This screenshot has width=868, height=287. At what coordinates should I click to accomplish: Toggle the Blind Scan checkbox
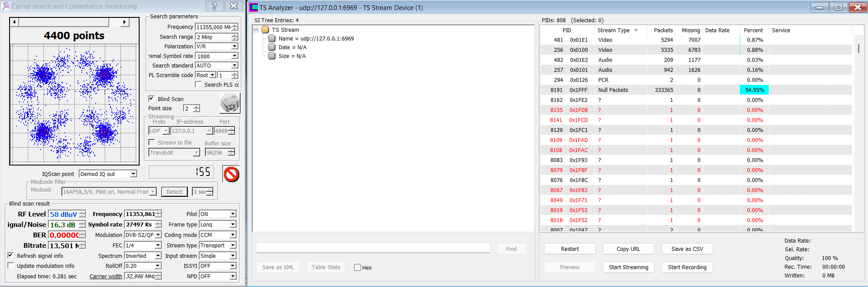click(x=151, y=99)
